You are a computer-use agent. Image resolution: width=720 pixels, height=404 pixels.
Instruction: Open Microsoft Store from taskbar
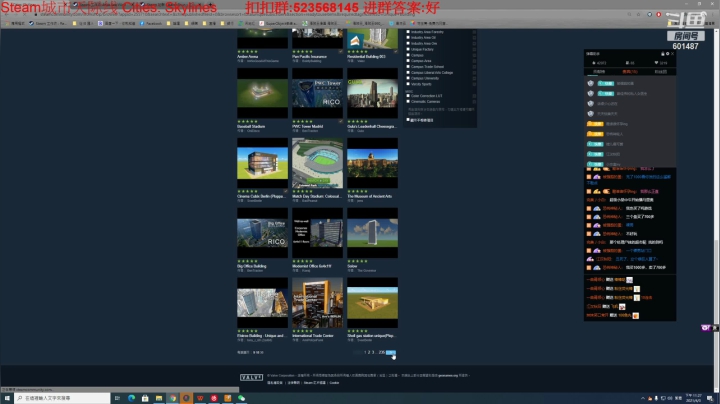[145, 398]
